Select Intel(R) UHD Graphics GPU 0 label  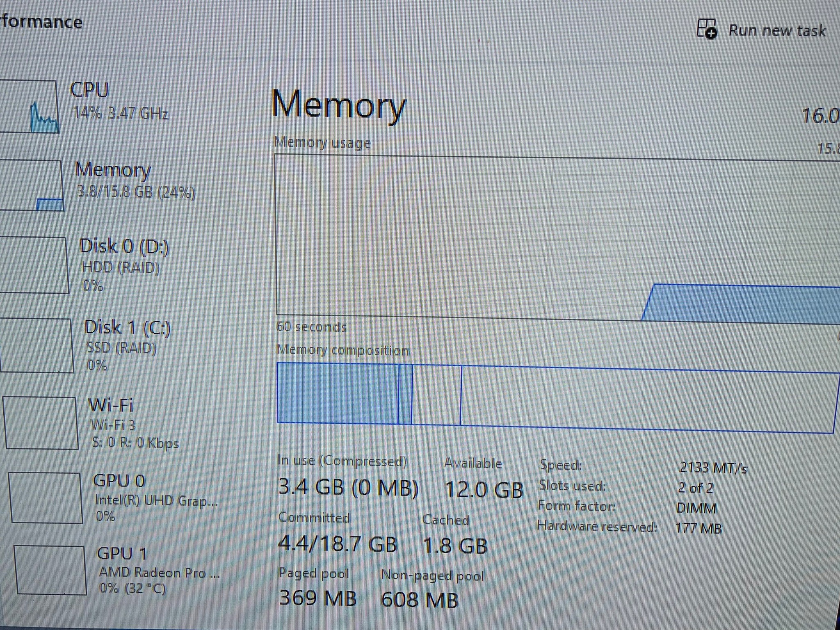click(156, 497)
